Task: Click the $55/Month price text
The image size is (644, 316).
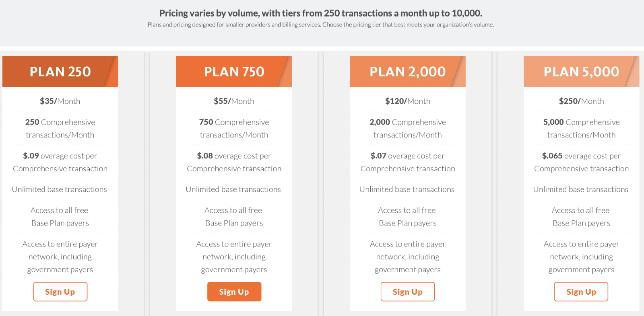Action: pyautogui.click(x=234, y=101)
